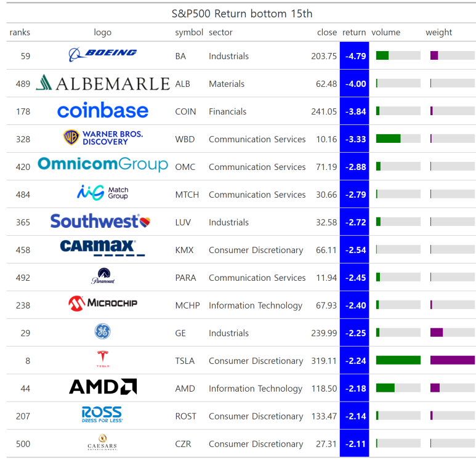Select the COIN symbol cell
The image size is (476, 460).
coord(185,111)
